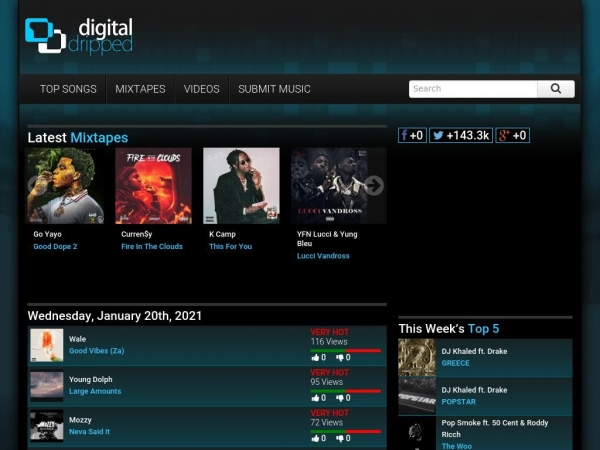
Task: Click into the Search input field
Action: (x=473, y=89)
